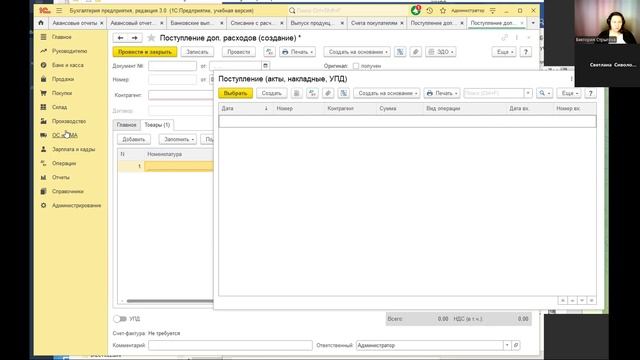Click the Дт/Кт icon in selection dialog

(x=312, y=93)
